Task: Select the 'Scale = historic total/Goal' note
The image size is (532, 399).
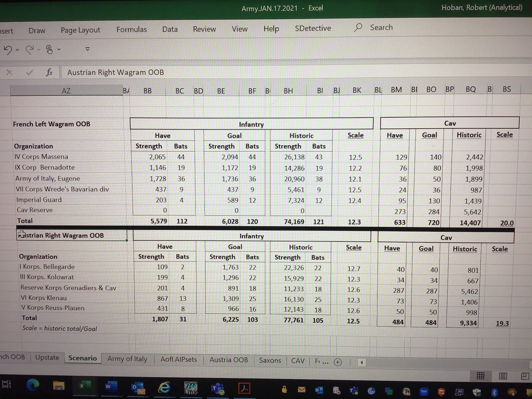Action: [59, 328]
